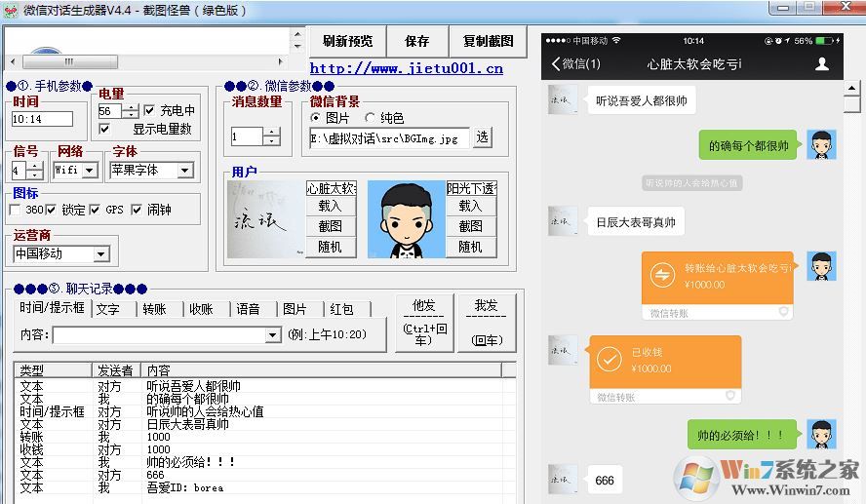Click the 阳光下 cartoon avatar preview image
This screenshot has width=866, height=504.
pos(407,219)
